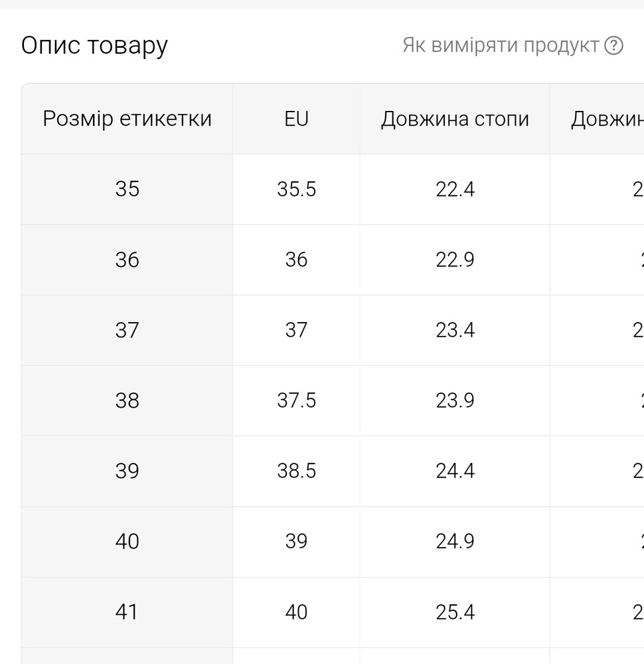The image size is (644, 664).
Task: Select label size 36 row cell
Action: click(127, 260)
